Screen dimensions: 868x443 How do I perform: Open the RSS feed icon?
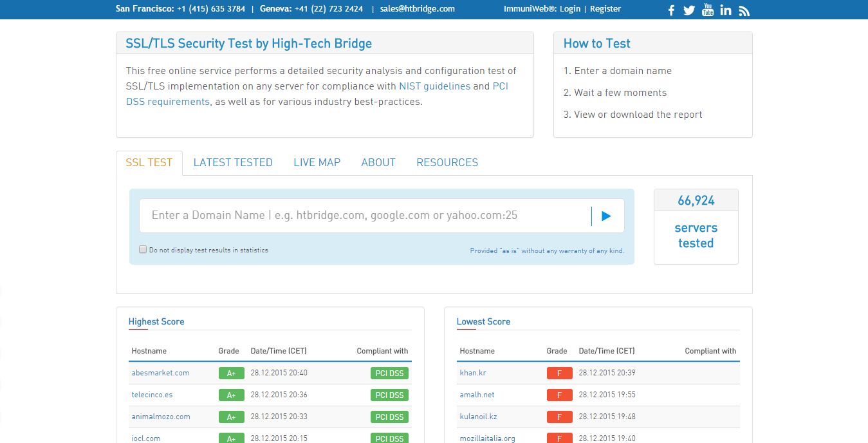click(744, 10)
